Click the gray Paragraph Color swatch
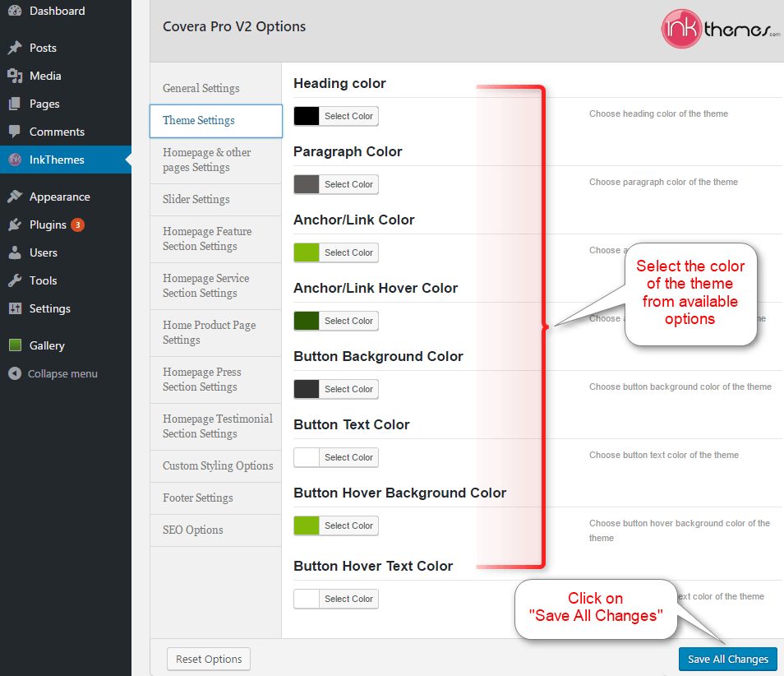784x676 pixels. click(x=307, y=184)
